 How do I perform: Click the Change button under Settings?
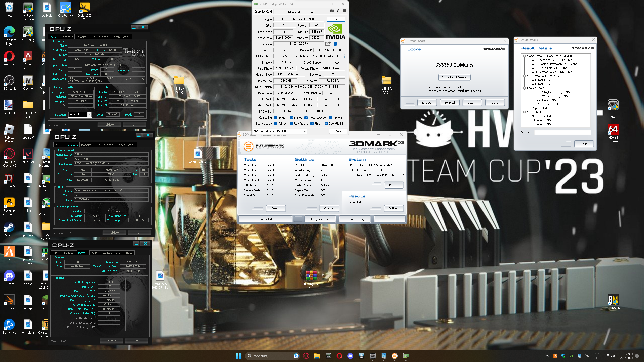(x=330, y=208)
